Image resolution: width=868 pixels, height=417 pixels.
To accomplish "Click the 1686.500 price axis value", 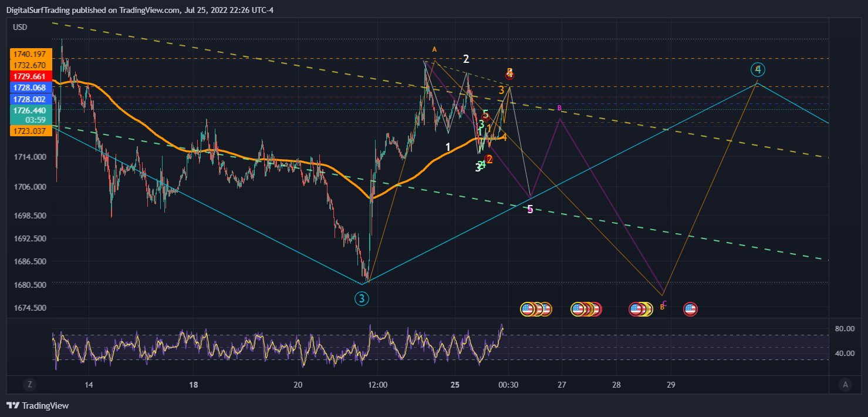I will [30, 261].
